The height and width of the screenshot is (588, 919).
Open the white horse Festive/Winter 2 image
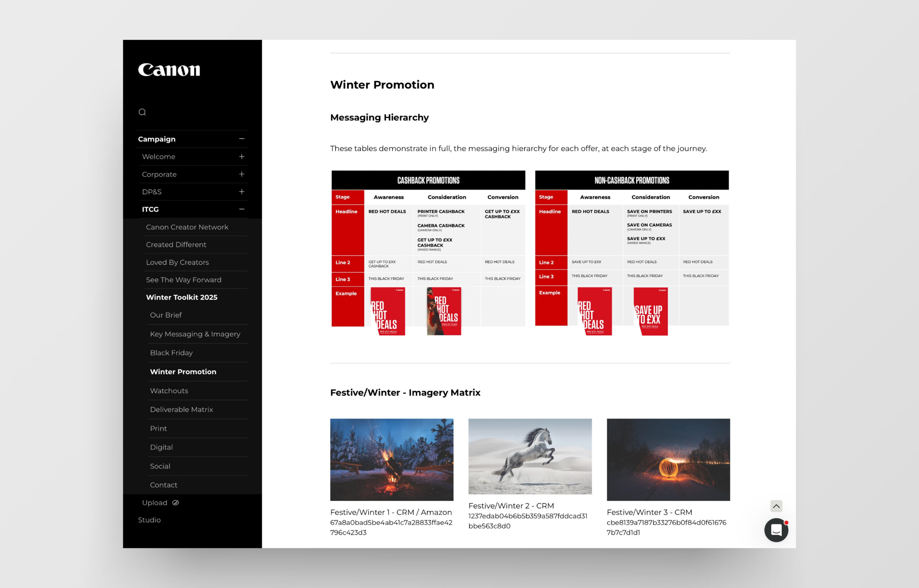530,456
